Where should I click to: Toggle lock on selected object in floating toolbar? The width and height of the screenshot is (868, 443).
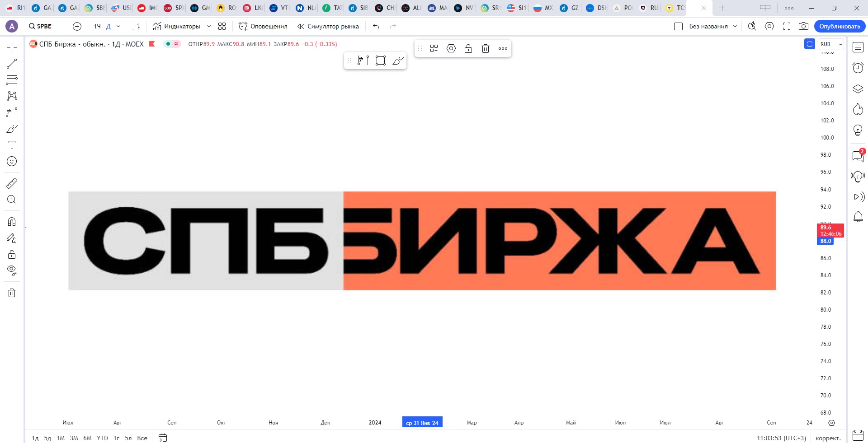pyautogui.click(x=468, y=48)
